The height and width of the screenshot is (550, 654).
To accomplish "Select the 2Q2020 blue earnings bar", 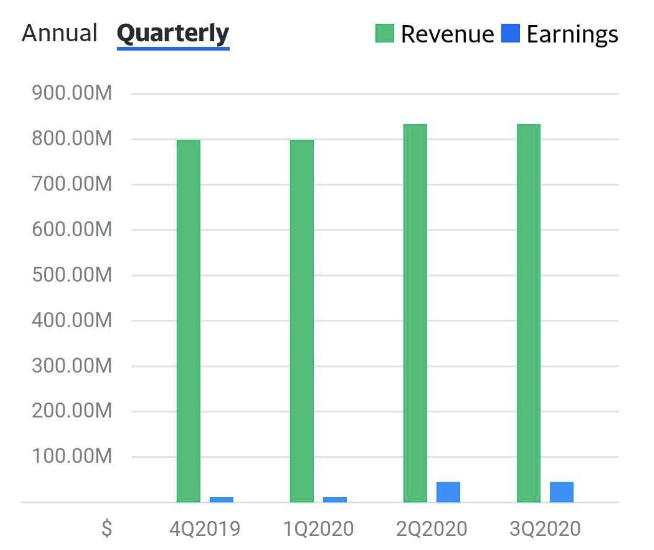I will point(448,492).
